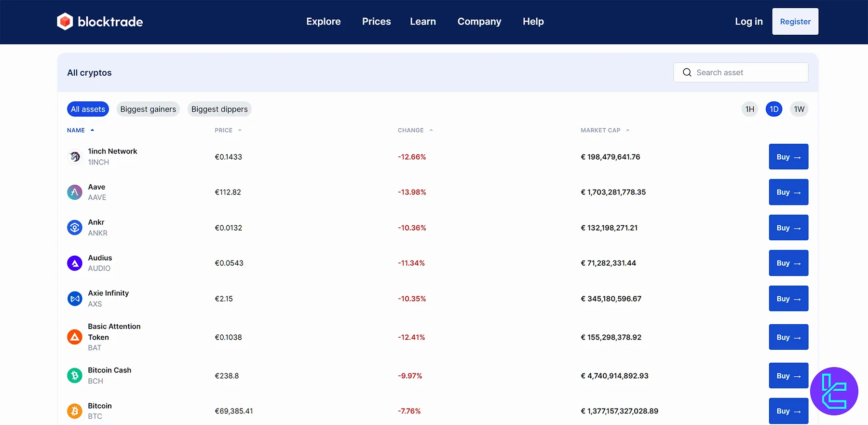The height and width of the screenshot is (425, 868).
Task: Open the Company menu
Action: [479, 21]
